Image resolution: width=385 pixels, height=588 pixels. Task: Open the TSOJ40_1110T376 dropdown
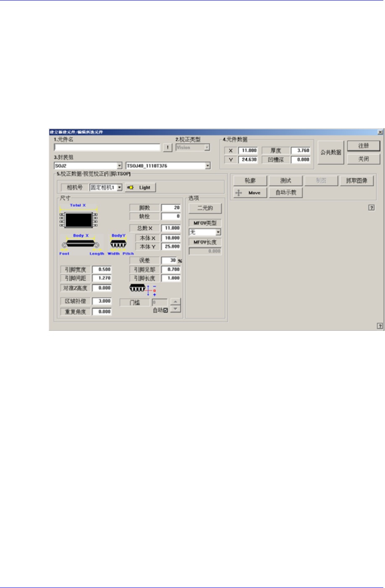click(208, 166)
